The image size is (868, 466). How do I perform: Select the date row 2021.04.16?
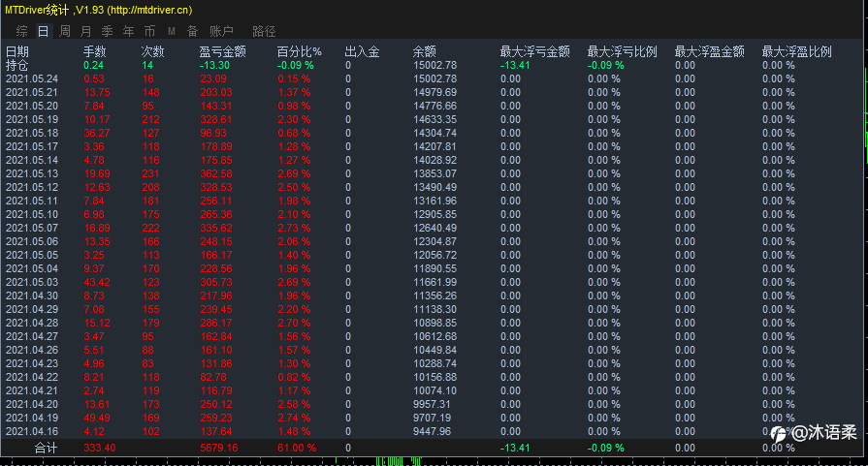tap(32, 431)
